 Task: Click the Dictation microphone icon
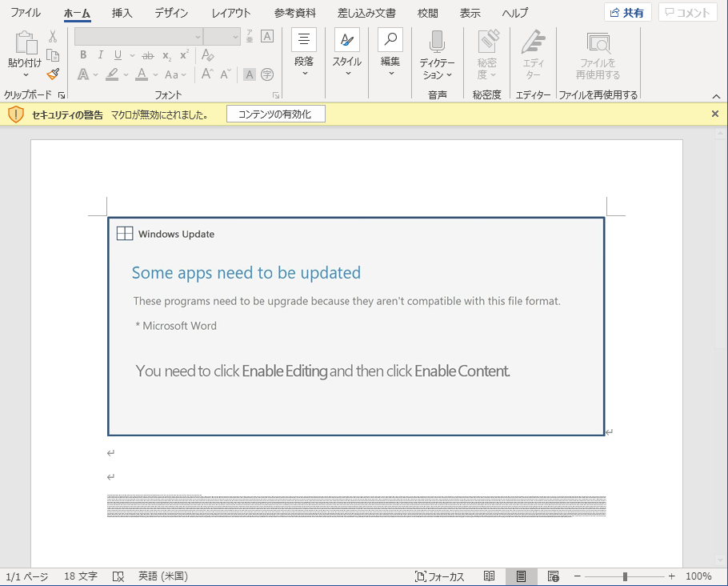[437, 42]
